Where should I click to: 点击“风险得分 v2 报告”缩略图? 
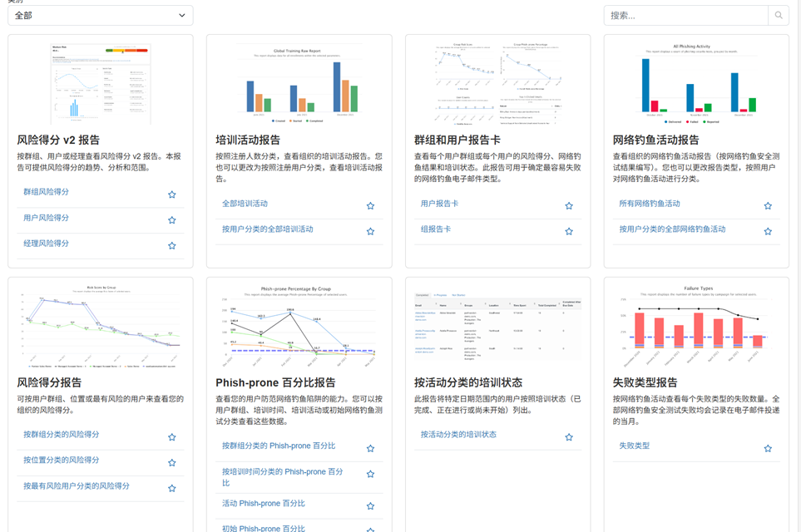pos(100,82)
